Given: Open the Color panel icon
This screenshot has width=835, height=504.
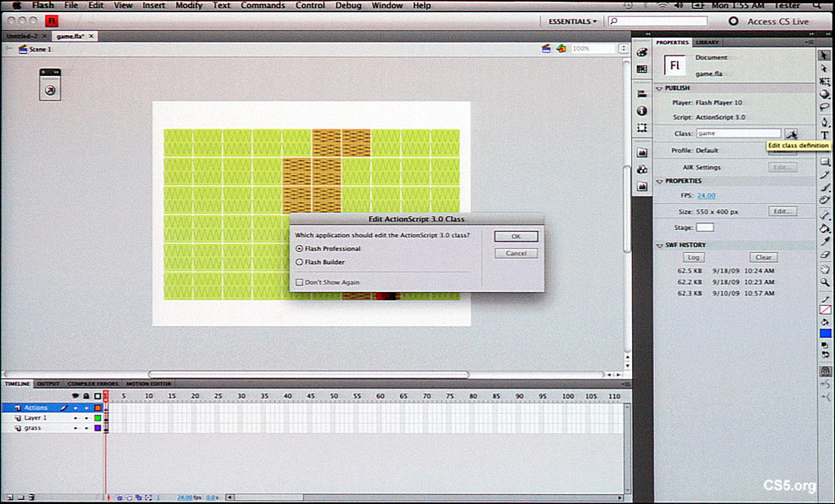Looking at the screenshot, I should click(x=642, y=52).
